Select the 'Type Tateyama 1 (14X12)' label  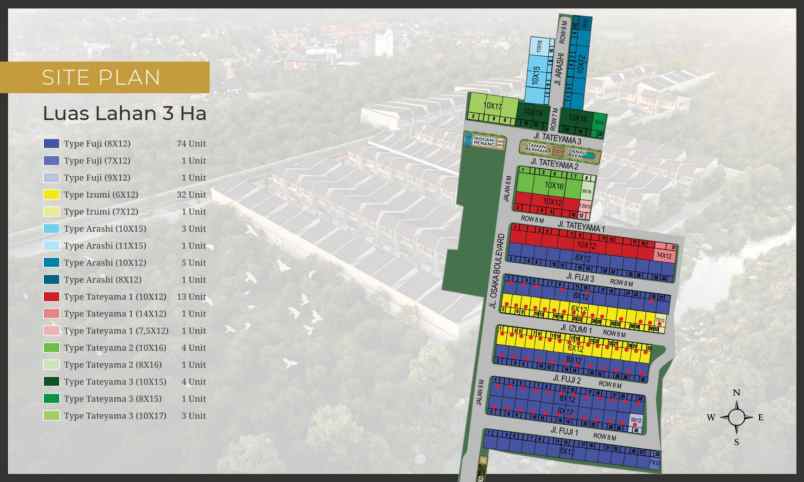point(115,313)
